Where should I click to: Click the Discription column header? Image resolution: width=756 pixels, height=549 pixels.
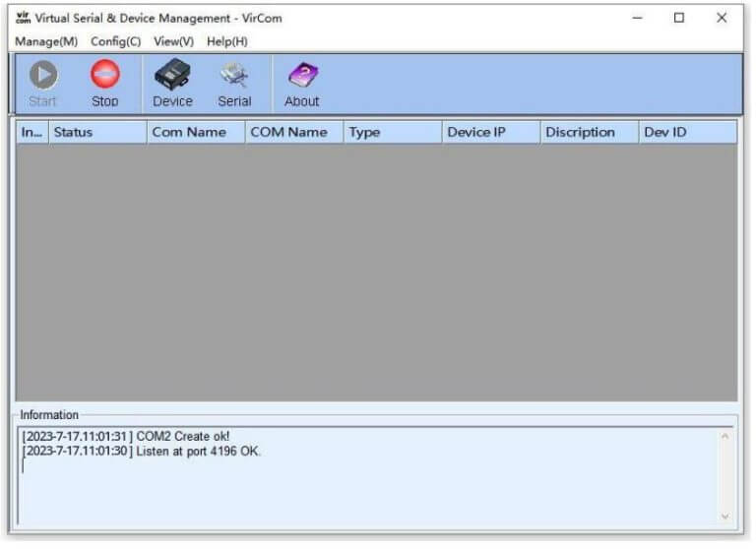(x=590, y=133)
